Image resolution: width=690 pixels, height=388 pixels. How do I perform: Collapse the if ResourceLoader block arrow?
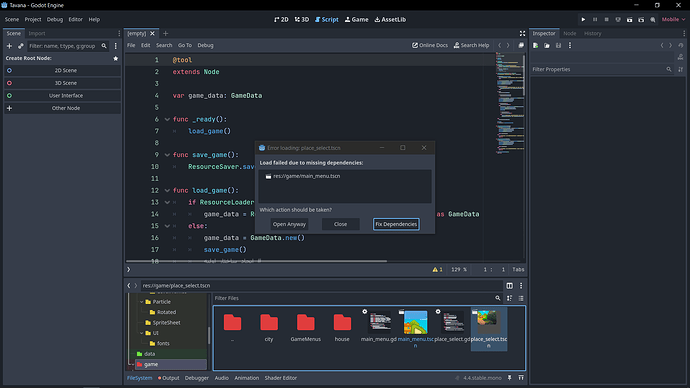tap(167, 202)
